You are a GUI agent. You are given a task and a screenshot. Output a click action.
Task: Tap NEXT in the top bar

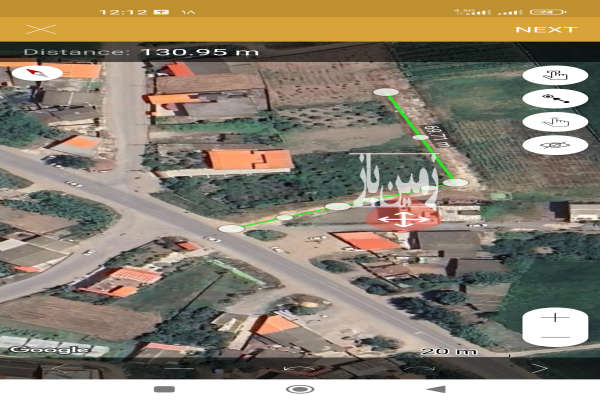546,30
